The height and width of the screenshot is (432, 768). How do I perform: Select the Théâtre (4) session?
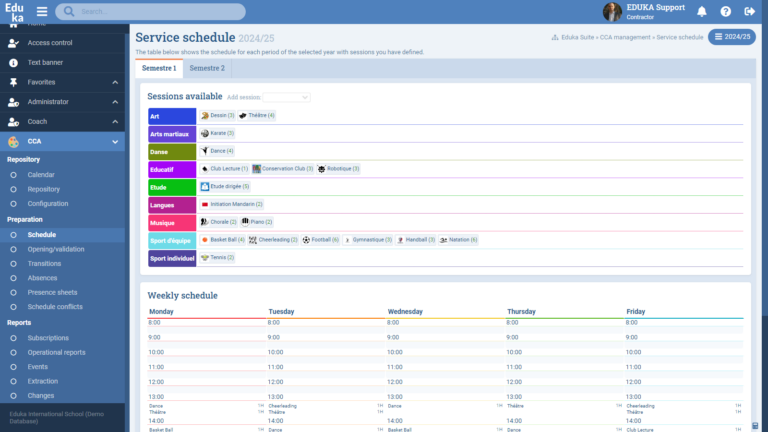pyautogui.click(x=257, y=116)
